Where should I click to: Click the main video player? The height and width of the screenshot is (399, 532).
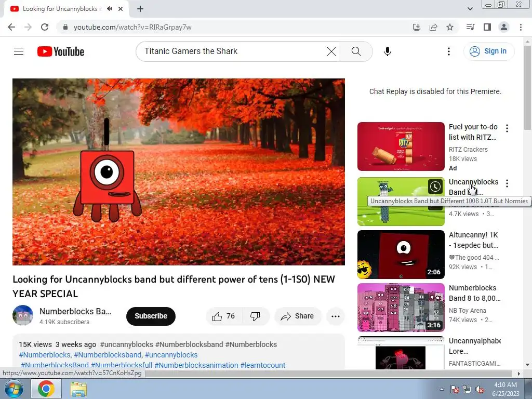[x=179, y=171]
